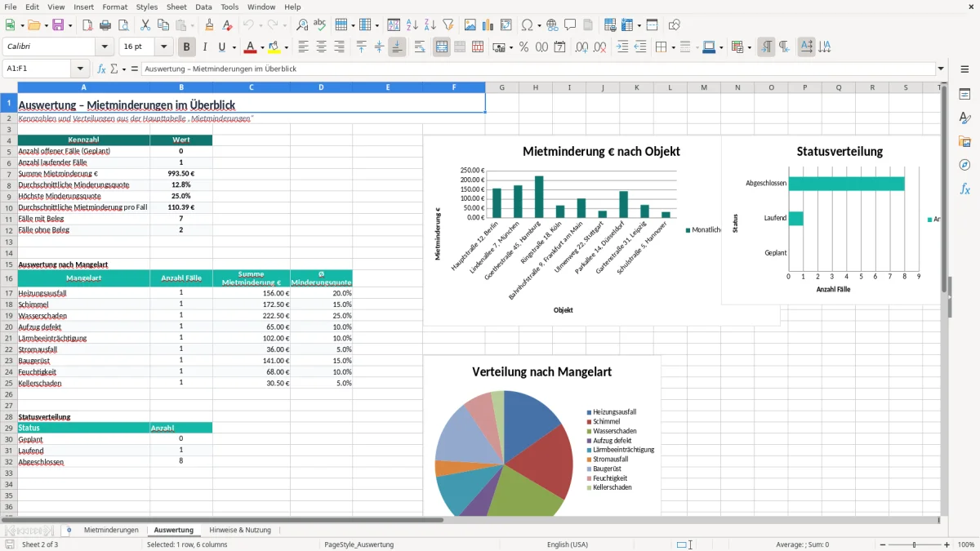Click the Save document icon

pyautogui.click(x=58, y=25)
